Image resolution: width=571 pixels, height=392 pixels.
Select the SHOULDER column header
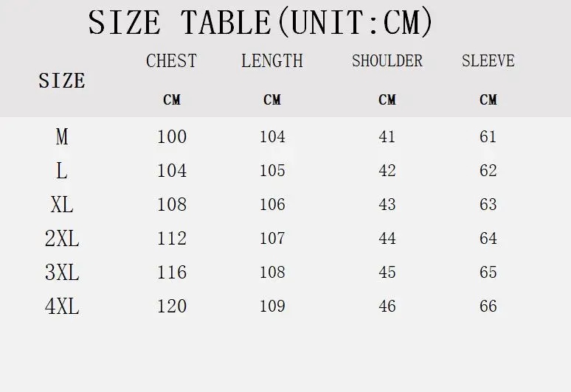tap(387, 60)
